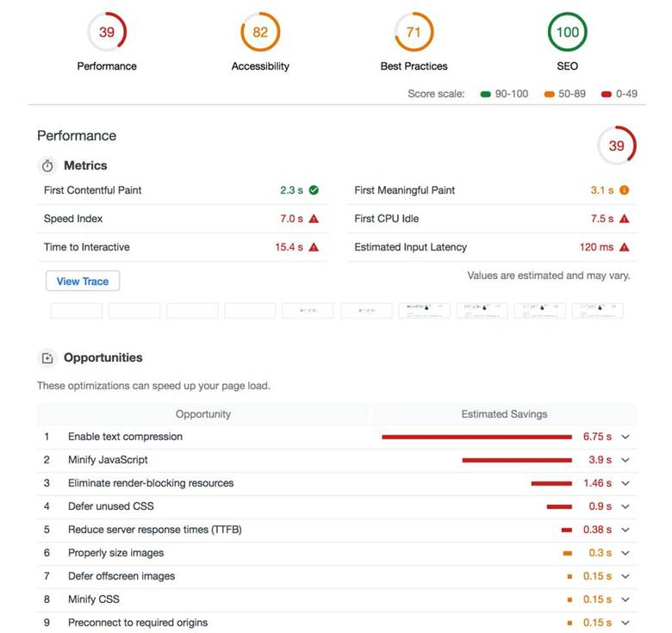Click the red 0-49 score scale marker
The image size is (672, 633).
607,94
